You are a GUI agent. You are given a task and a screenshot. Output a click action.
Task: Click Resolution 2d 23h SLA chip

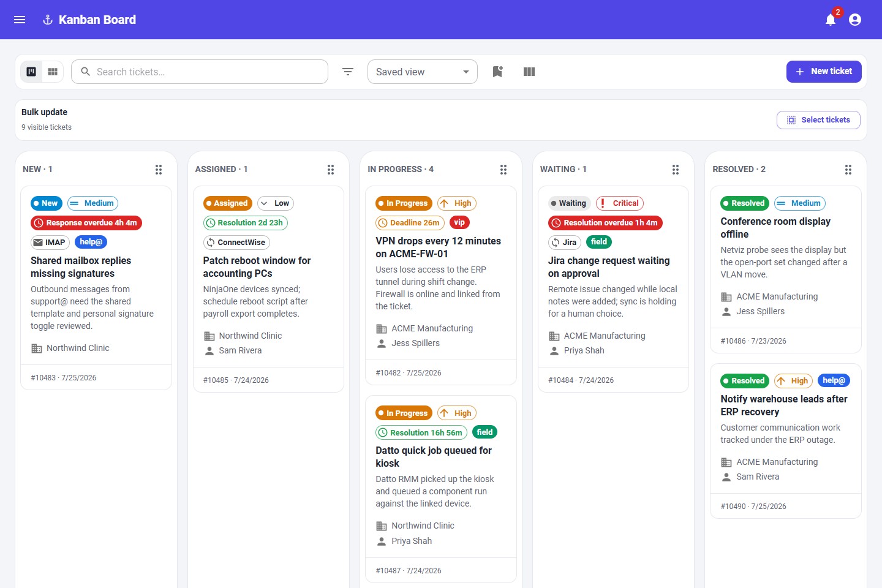(x=245, y=223)
